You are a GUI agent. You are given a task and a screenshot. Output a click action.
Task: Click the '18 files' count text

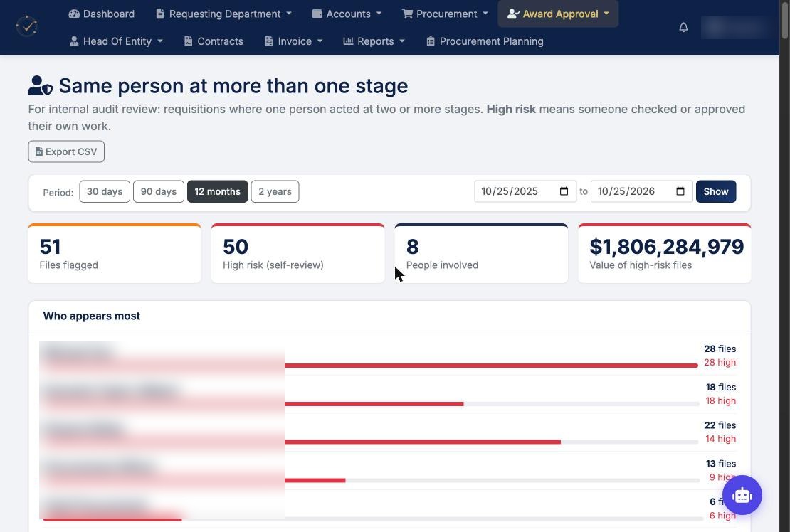720,387
